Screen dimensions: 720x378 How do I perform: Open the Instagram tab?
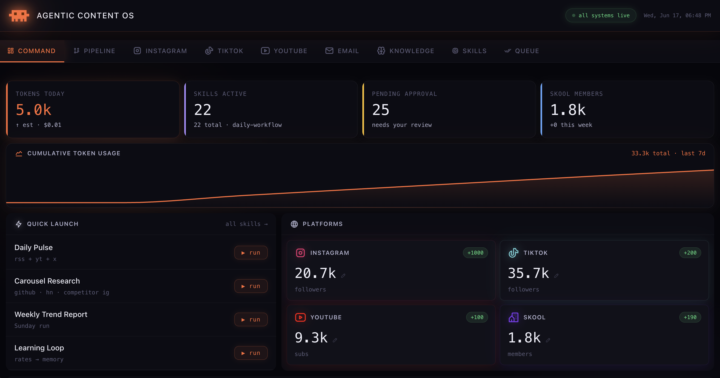160,51
